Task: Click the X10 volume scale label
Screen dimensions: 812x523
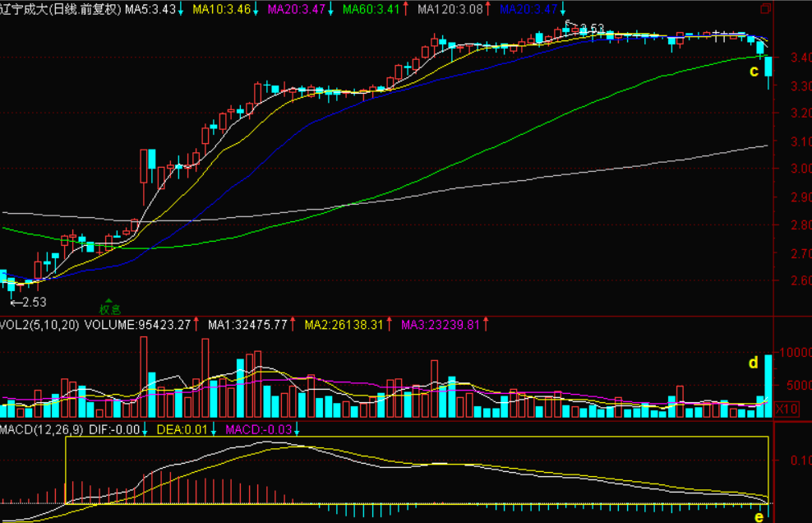Action: click(x=787, y=408)
